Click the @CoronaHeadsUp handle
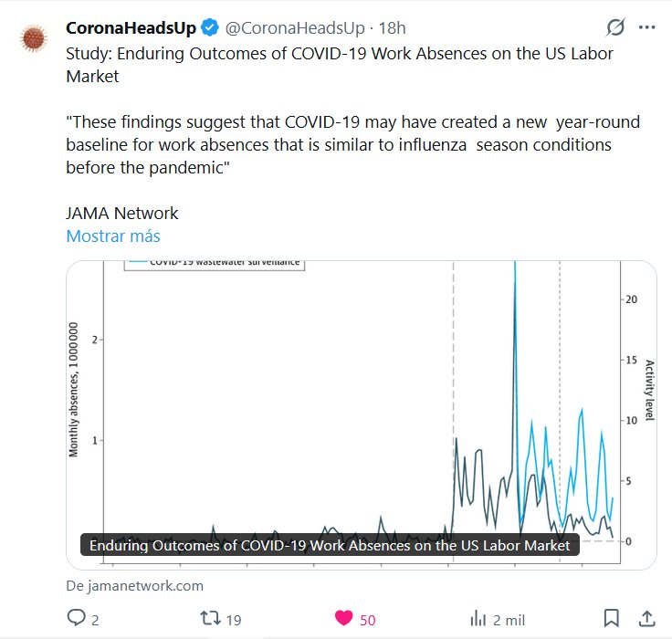 (x=287, y=28)
